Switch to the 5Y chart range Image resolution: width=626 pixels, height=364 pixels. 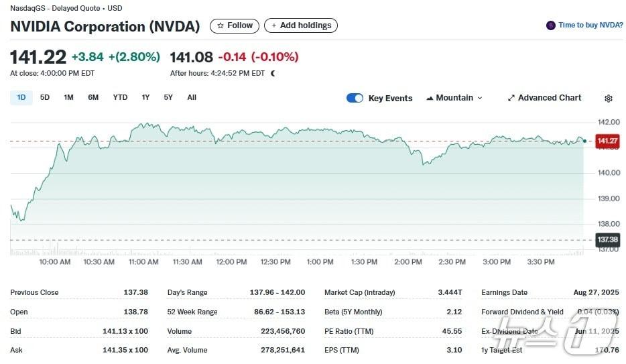coord(168,98)
